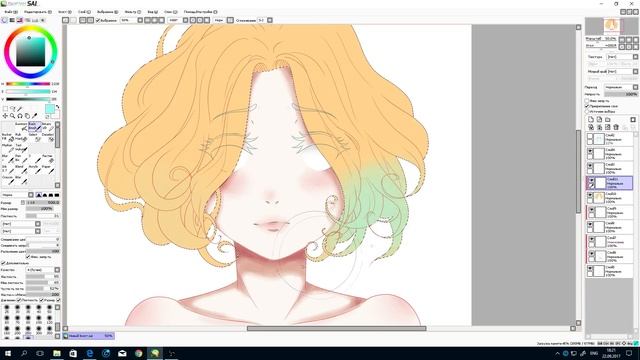Open the canvas zoom percentage dropdown
This screenshot has width=640, height=360.
point(132,20)
